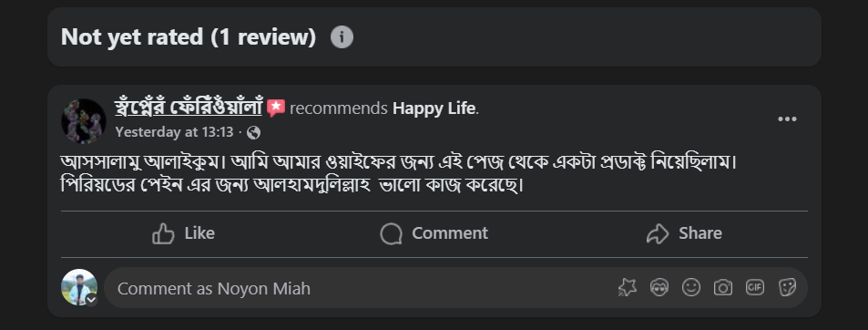The image size is (868, 330).
Task: Open the three-dot post options menu
Action: coord(787,119)
